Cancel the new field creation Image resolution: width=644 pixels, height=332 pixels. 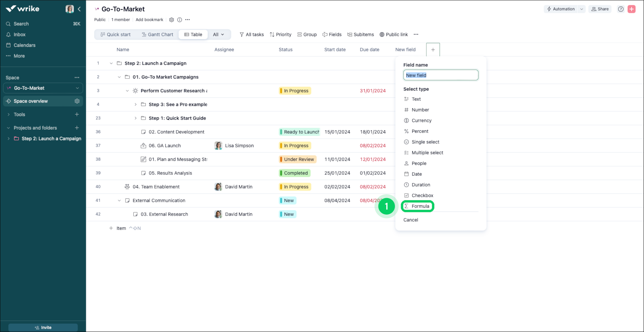(411, 220)
